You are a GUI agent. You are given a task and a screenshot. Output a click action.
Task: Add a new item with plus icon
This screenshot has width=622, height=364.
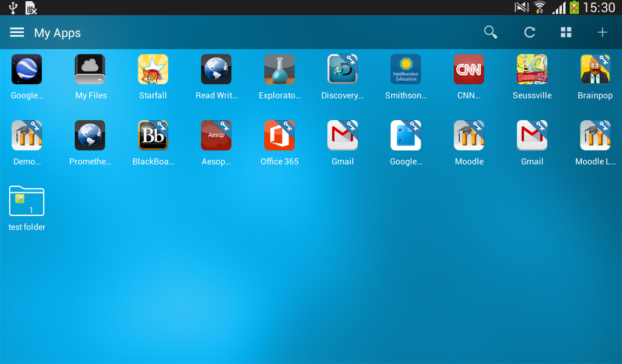[602, 32]
